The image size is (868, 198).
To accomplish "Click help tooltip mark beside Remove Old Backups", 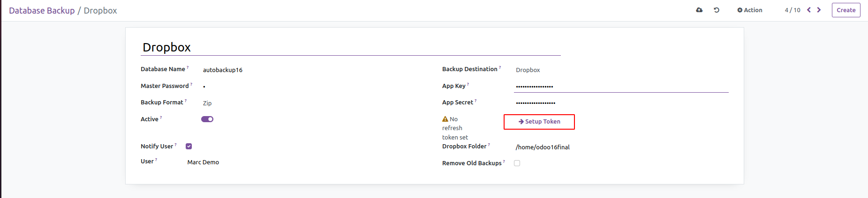I will tap(504, 161).
